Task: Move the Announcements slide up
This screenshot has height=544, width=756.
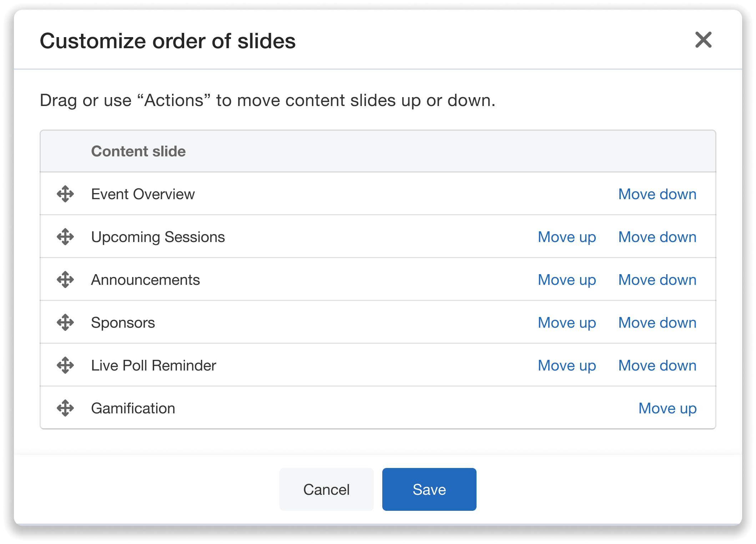Action: tap(567, 279)
